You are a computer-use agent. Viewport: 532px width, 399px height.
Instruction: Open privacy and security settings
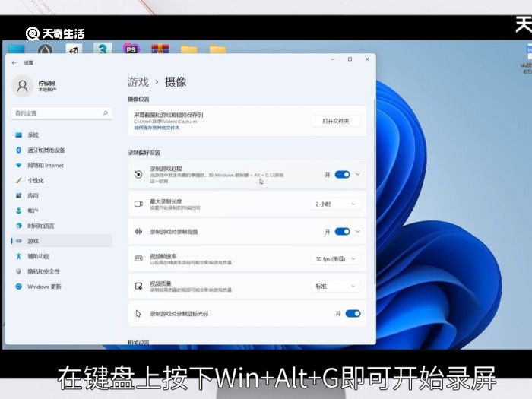(x=62, y=271)
